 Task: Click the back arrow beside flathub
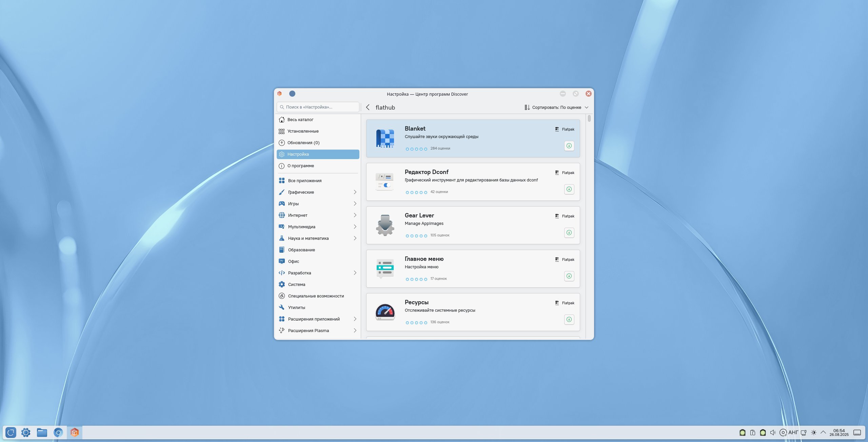pos(368,107)
